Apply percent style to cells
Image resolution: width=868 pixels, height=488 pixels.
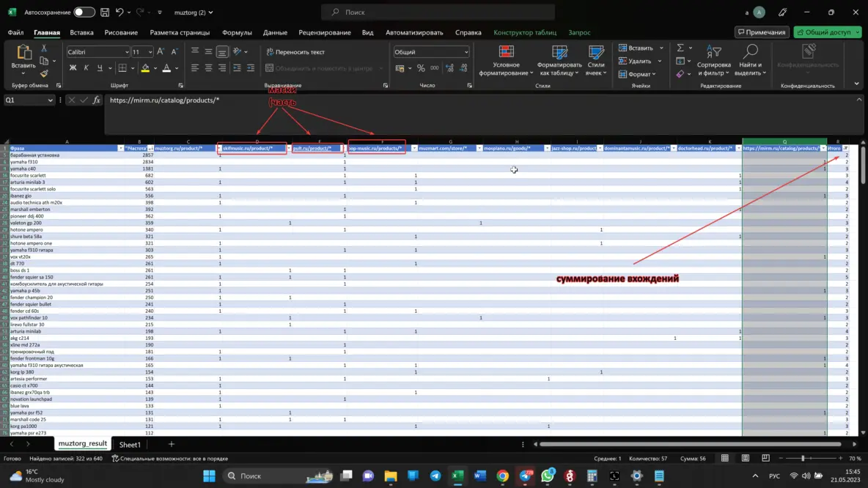click(421, 68)
